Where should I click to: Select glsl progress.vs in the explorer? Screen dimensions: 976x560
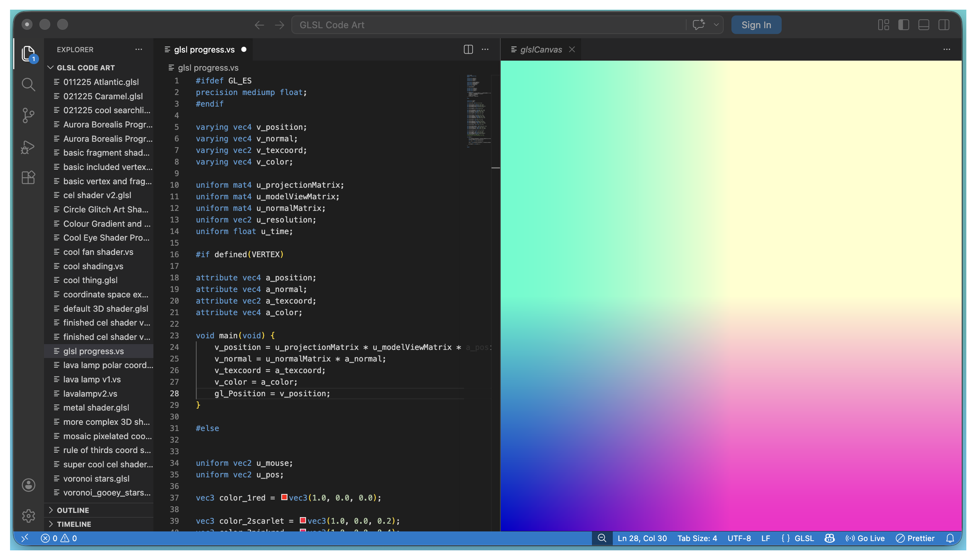tap(99, 351)
